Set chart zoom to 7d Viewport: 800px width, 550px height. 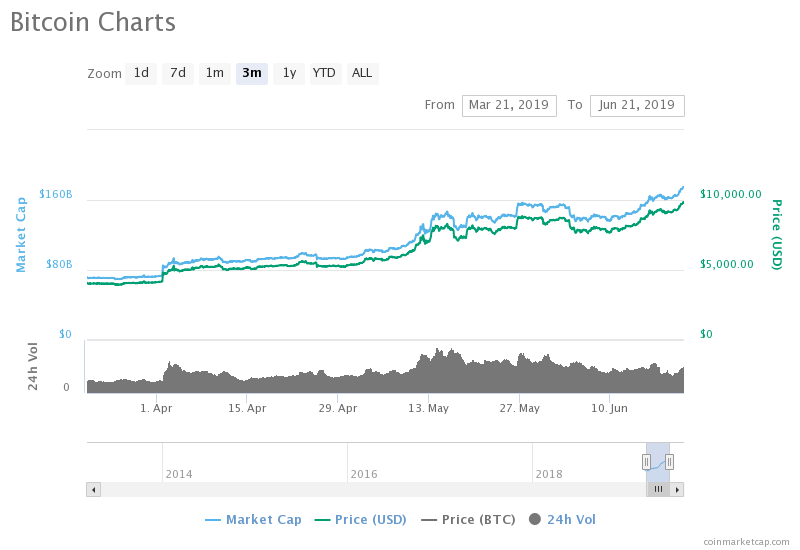[x=178, y=73]
